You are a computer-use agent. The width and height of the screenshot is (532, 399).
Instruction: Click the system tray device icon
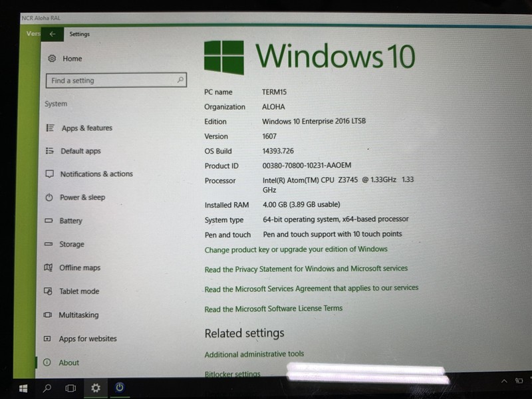tap(519, 380)
